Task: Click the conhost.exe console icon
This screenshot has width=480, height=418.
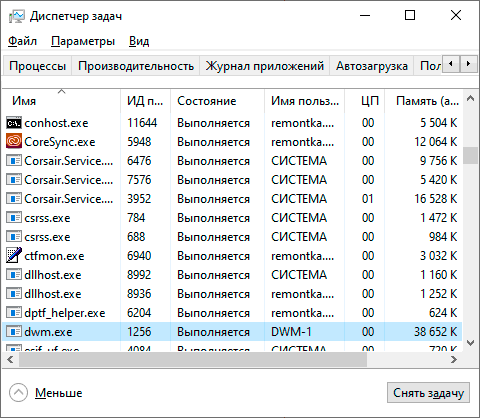Action: [14, 123]
